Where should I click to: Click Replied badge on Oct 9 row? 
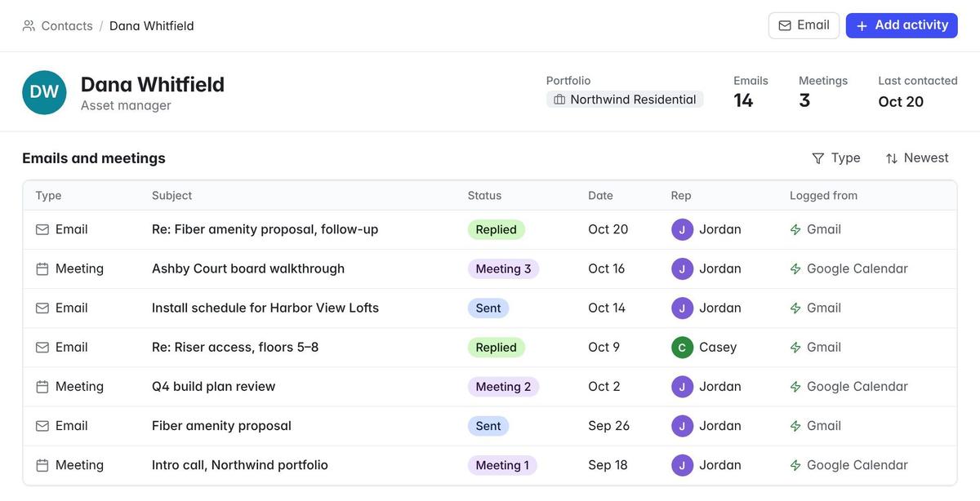click(497, 347)
